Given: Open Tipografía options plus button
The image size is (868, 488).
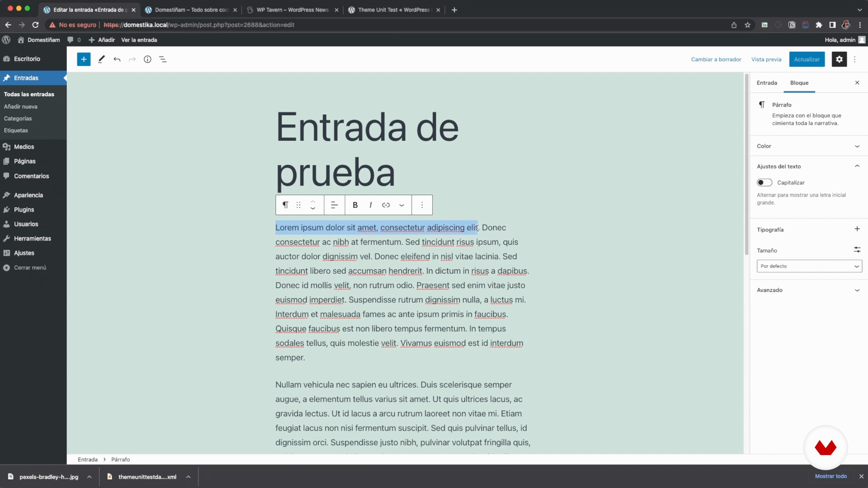Looking at the screenshot, I should (x=857, y=229).
